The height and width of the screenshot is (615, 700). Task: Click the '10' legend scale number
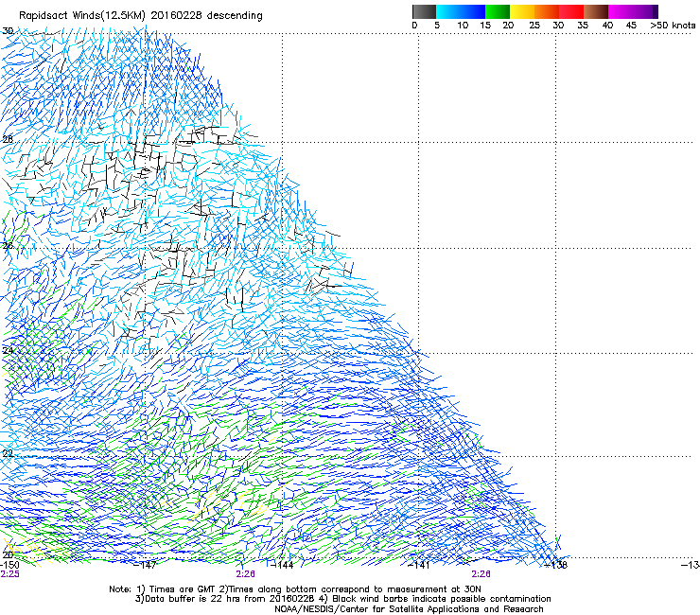click(x=463, y=26)
